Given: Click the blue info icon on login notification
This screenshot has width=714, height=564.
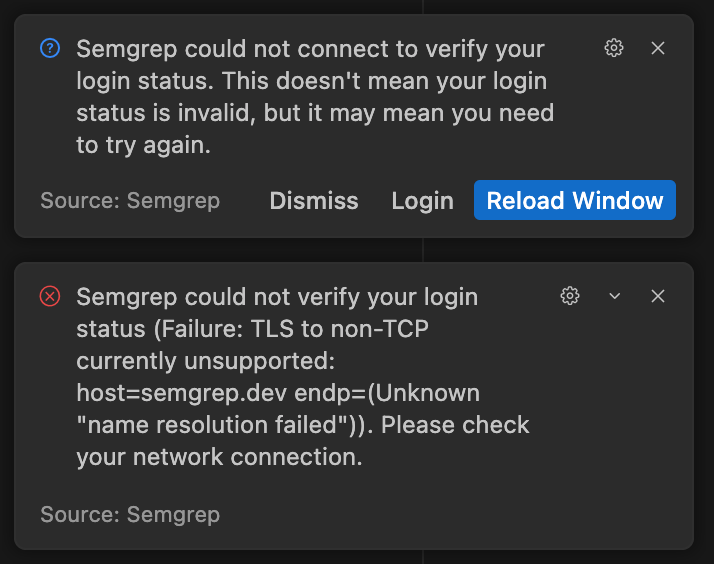Looking at the screenshot, I should (x=49, y=48).
